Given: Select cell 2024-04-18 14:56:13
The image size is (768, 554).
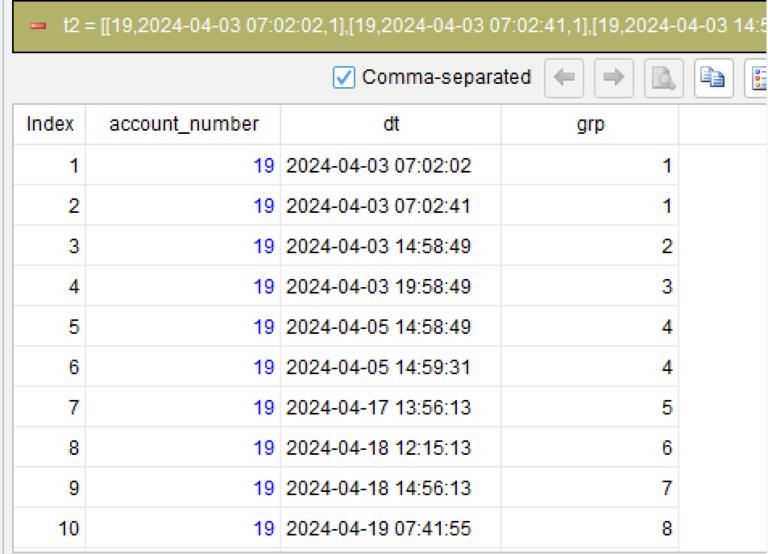Looking at the screenshot, I should (x=391, y=488).
